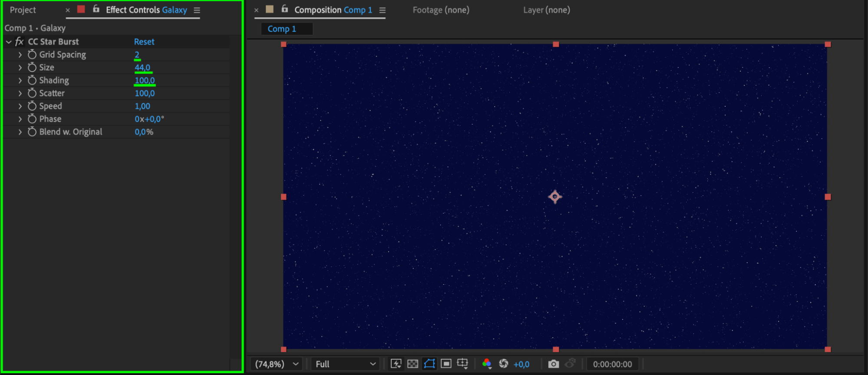Toggle Phase property stopwatch
Viewport: 868px width, 375px height.
[x=32, y=119]
